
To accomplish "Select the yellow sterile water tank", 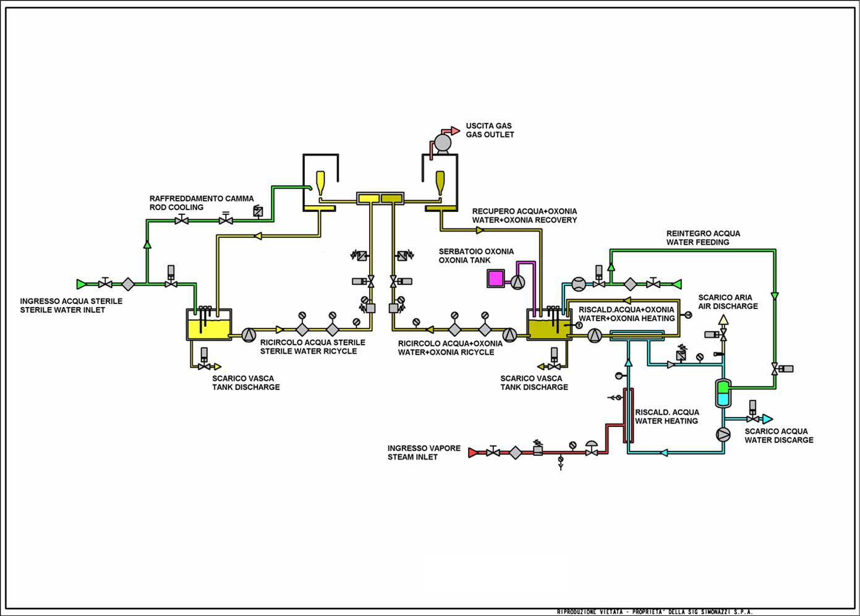I will coord(209,325).
